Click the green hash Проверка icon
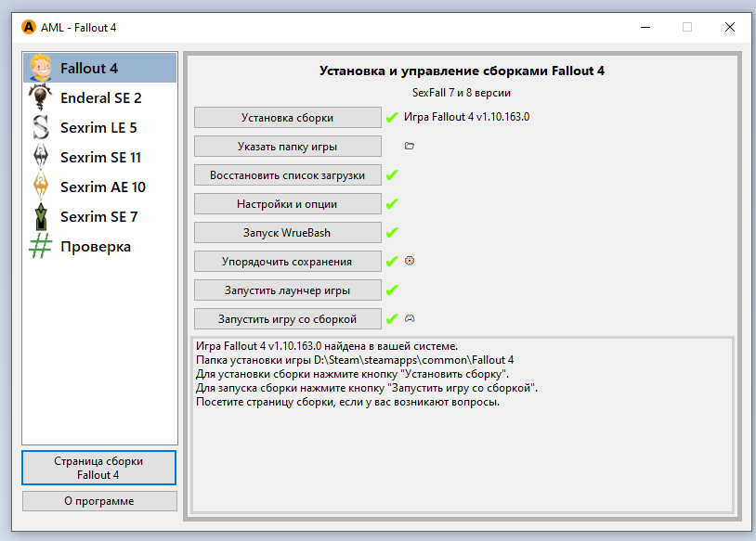 click(x=40, y=247)
